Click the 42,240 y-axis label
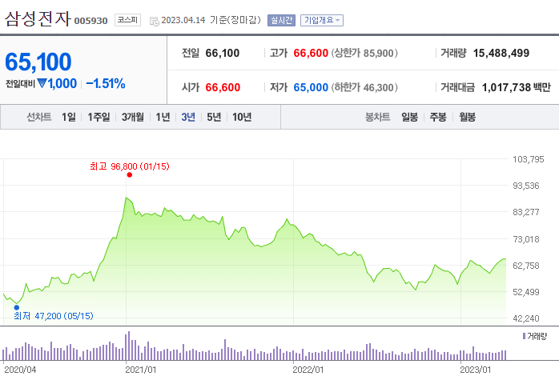Screen dimensions: 559x392 pos(526,318)
